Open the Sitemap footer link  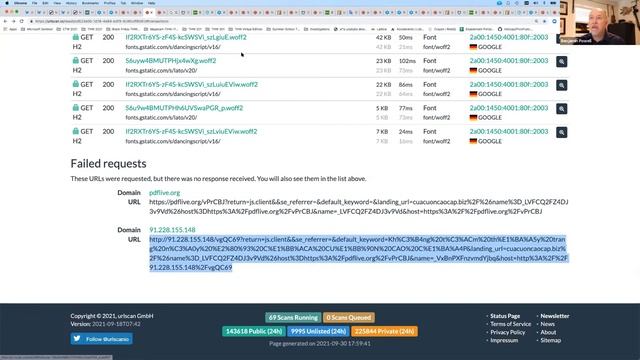(x=551, y=340)
